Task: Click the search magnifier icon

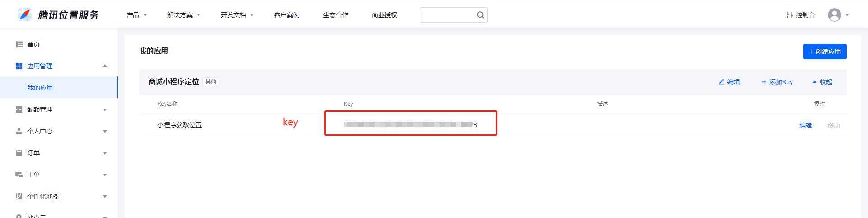Action: pyautogui.click(x=480, y=15)
